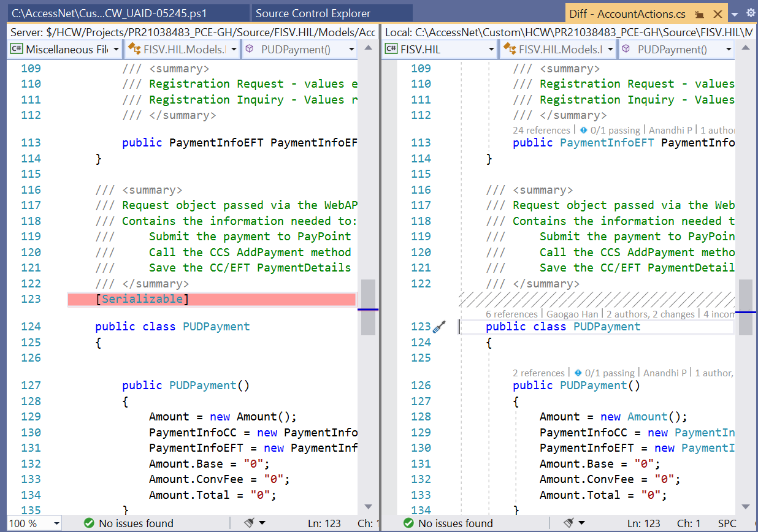This screenshot has width=758, height=532.
Task: Open 2 references CodeLens link above PUDPayment()
Action: coord(538,373)
